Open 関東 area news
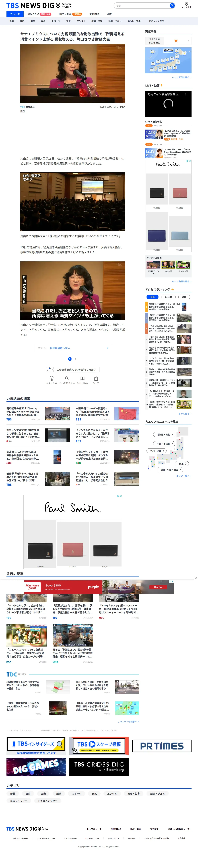The image size is (198, 868). (182, 464)
